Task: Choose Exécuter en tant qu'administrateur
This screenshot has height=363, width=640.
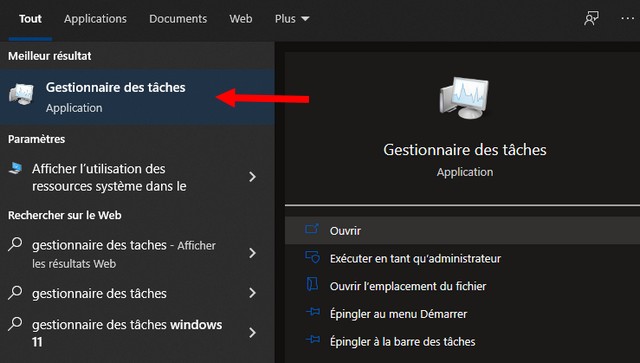Action: click(416, 258)
